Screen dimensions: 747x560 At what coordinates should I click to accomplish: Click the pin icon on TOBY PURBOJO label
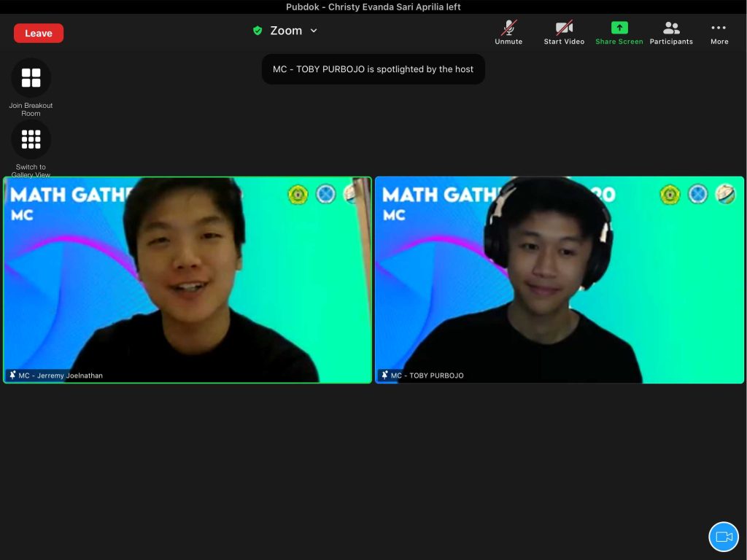tap(384, 376)
